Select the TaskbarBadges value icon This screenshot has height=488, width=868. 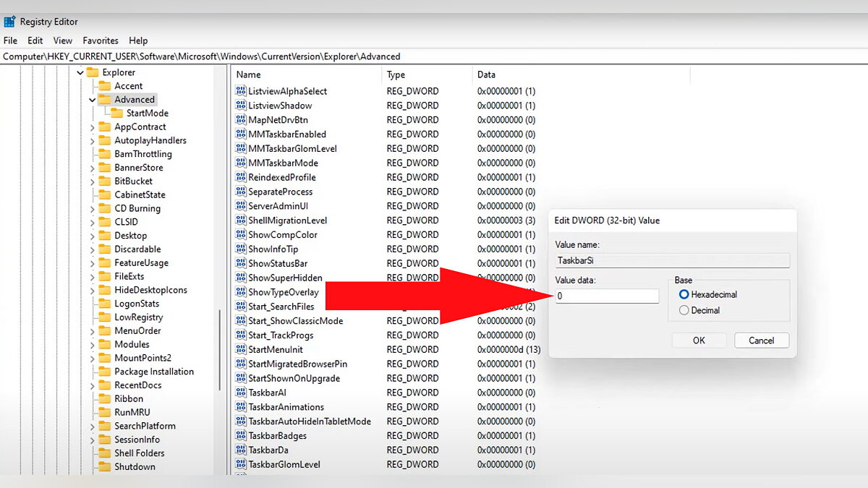pyautogui.click(x=242, y=436)
